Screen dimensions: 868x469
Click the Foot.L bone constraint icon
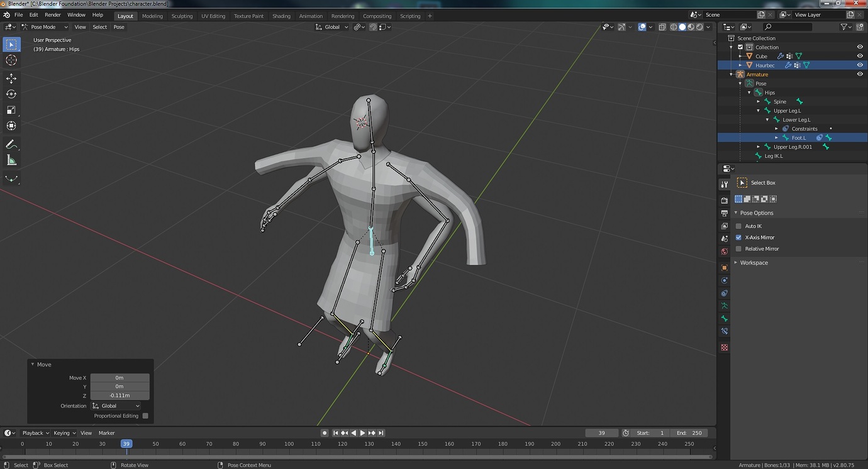[x=820, y=138]
